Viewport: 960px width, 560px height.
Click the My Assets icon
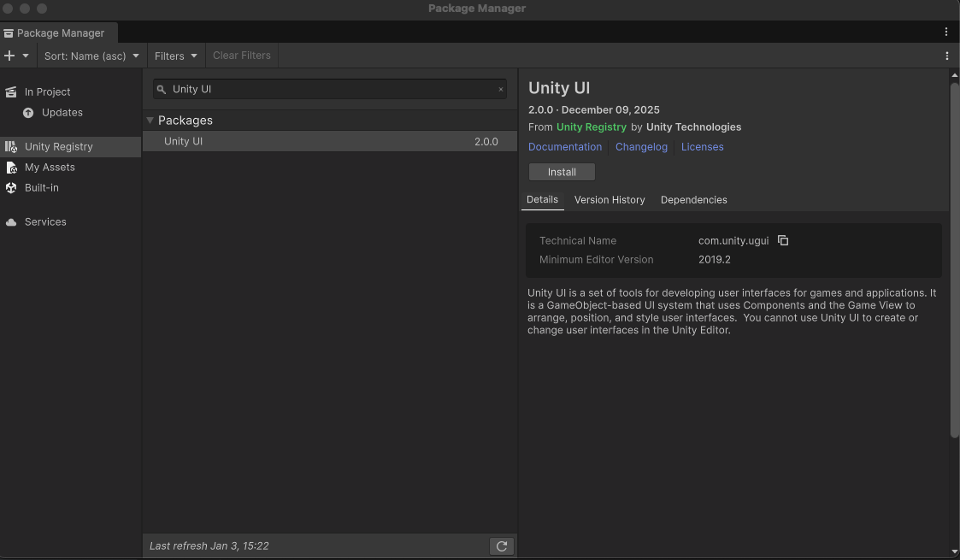pos(11,167)
